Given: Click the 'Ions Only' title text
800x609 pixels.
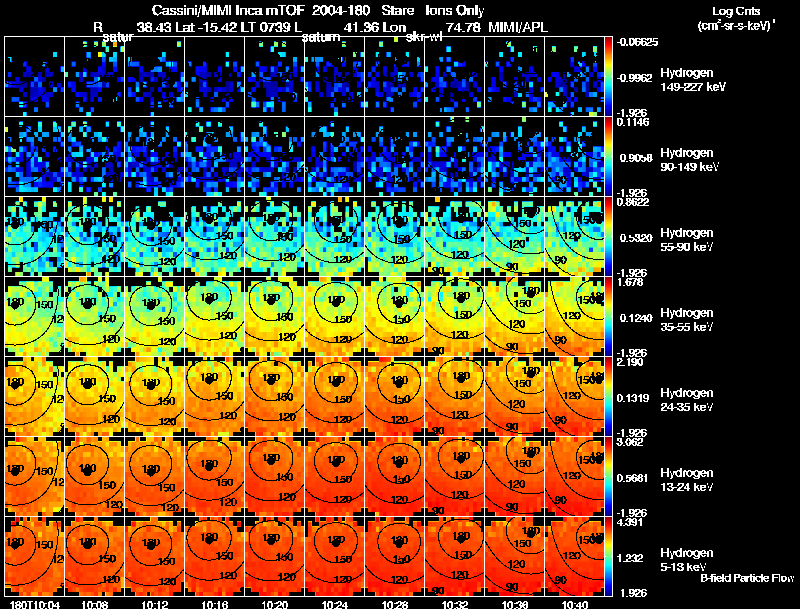Looking at the screenshot, I should pyautogui.click(x=455, y=11).
